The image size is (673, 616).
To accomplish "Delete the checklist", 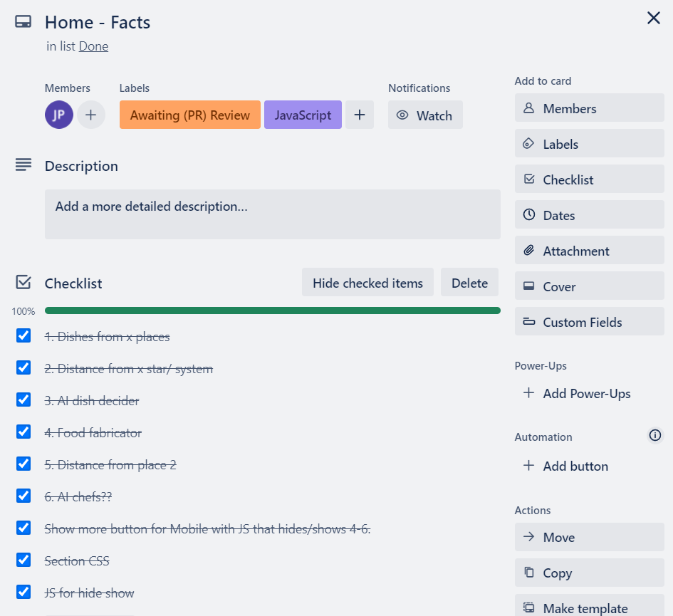I will coord(469,283).
